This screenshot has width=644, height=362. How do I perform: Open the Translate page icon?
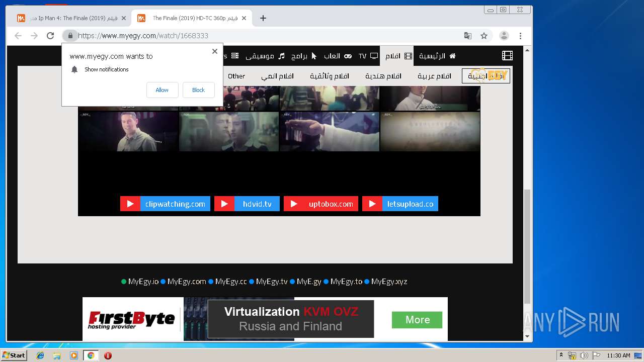point(468,36)
